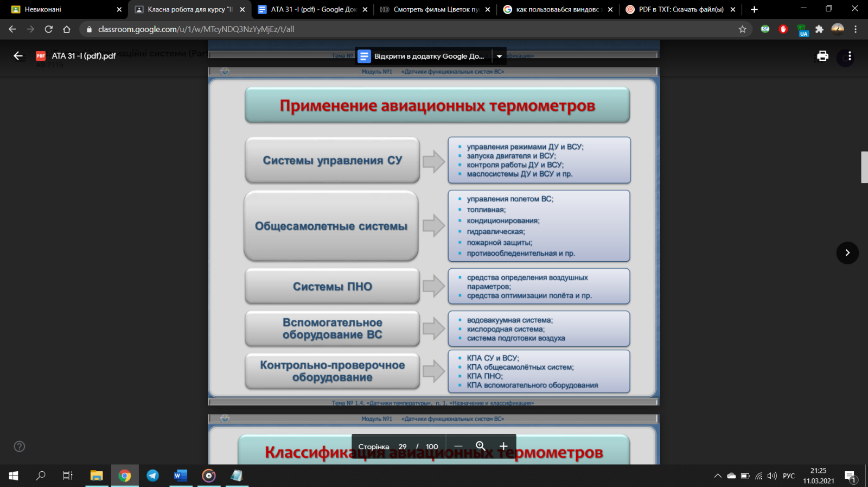Print the ATA 31 PDF
The width and height of the screenshot is (868, 487).
[x=822, y=55]
